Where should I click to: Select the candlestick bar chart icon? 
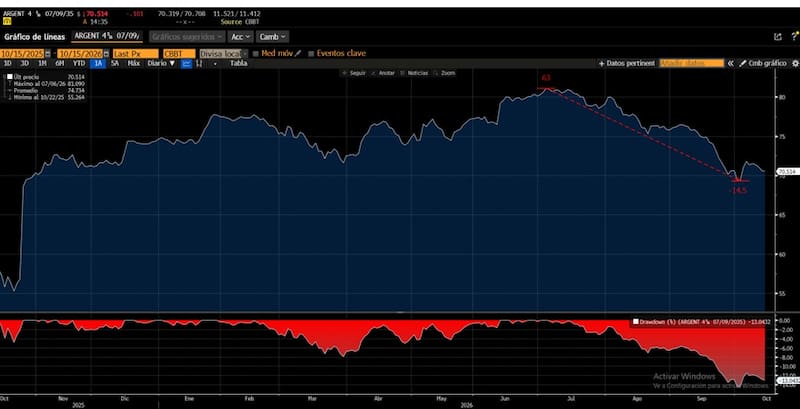point(199,63)
